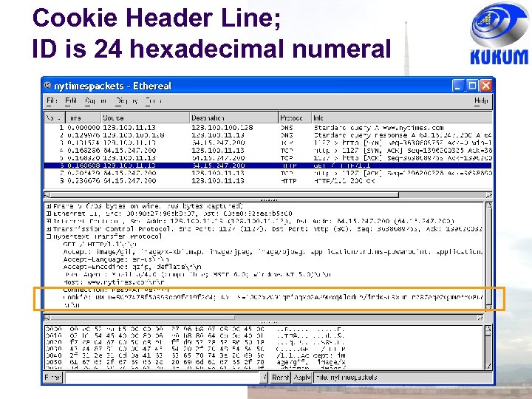This screenshot has height=399, width=532.
Task: Click the Reset filter button
Action: point(280,378)
